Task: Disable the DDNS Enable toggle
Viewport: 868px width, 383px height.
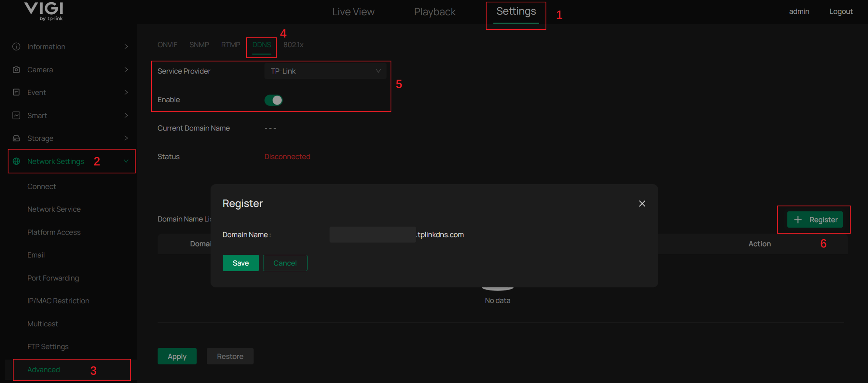Action: (x=273, y=100)
